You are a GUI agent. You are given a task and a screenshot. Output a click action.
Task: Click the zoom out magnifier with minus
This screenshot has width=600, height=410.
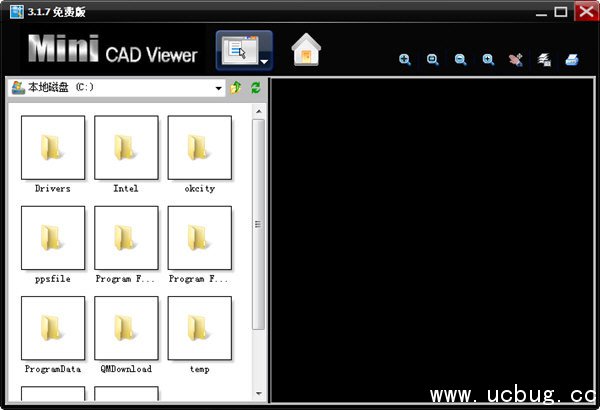click(x=460, y=60)
